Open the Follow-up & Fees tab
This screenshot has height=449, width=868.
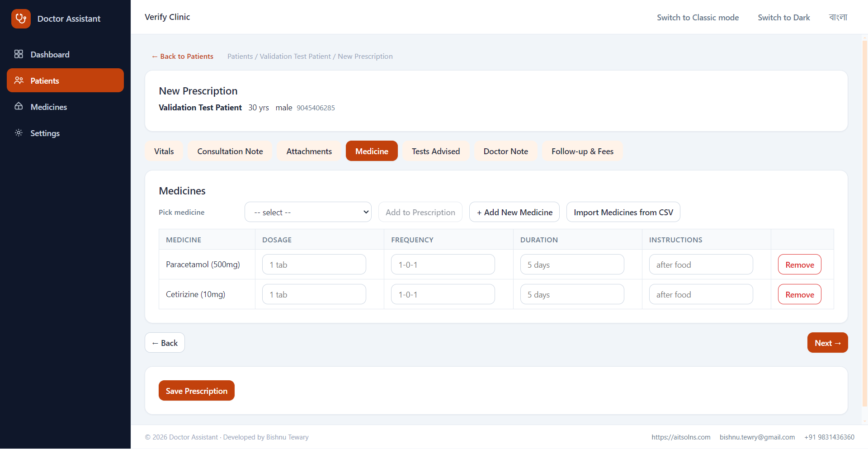(582, 151)
